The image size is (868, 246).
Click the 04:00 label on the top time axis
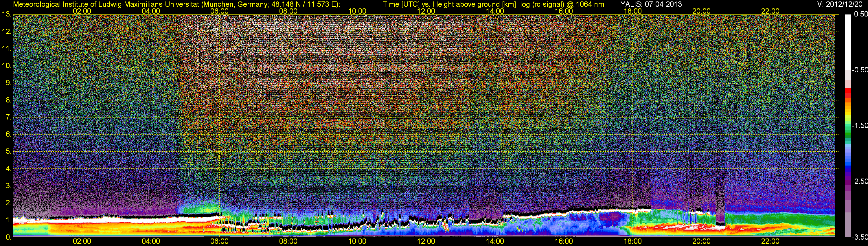click(x=151, y=11)
